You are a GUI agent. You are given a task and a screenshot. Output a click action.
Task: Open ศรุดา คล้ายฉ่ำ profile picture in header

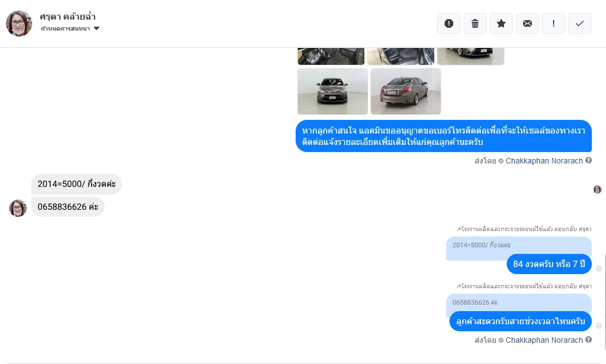coord(19,23)
